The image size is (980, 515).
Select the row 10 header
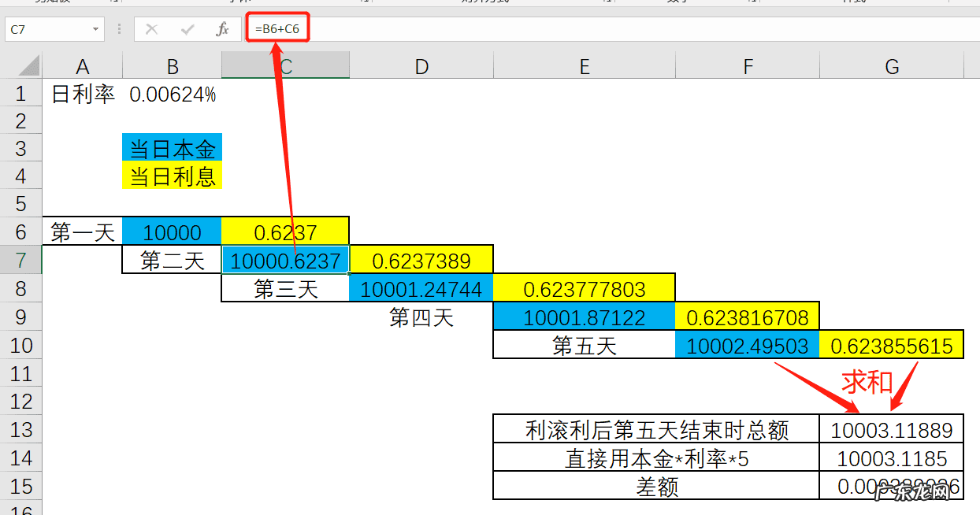[x=21, y=346]
